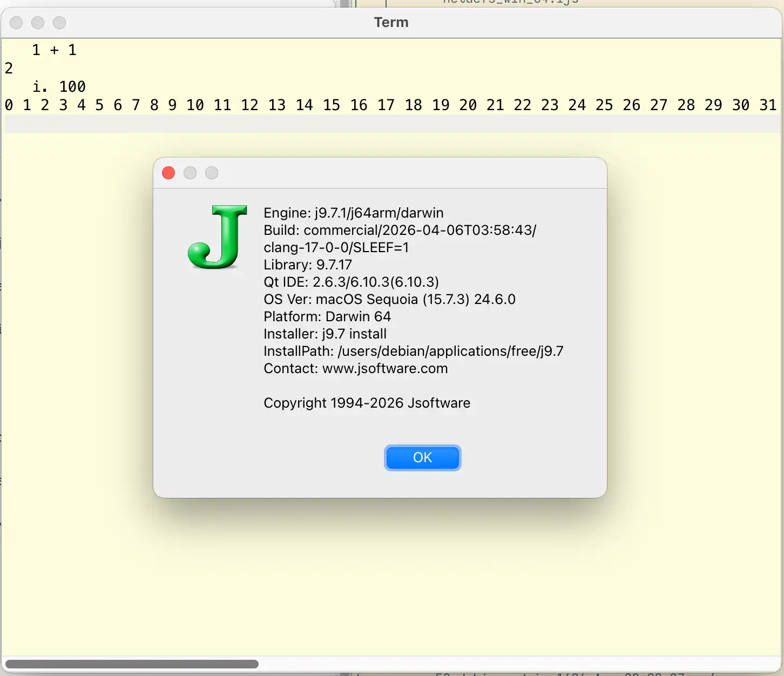The height and width of the screenshot is (676, 784).
Task: Click the 'Contact: www.jsoftware.com' line
Action: pyautogui.click(x=356, y=368)
